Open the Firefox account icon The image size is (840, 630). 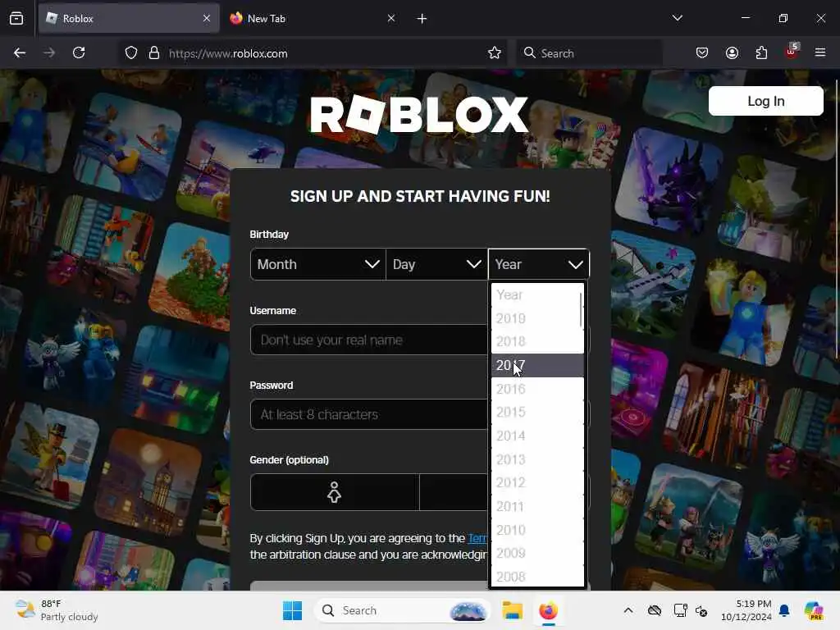pos(733,53)
